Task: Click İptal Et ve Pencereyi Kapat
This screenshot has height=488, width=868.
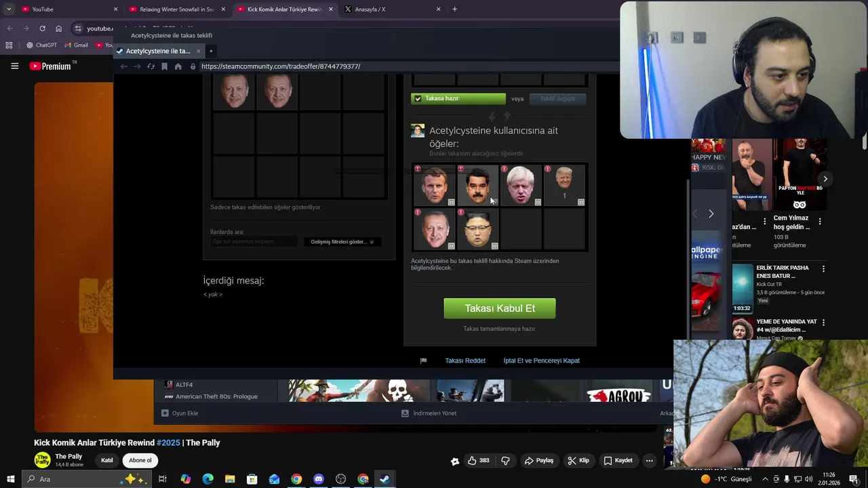Action: tap(541, 361)
